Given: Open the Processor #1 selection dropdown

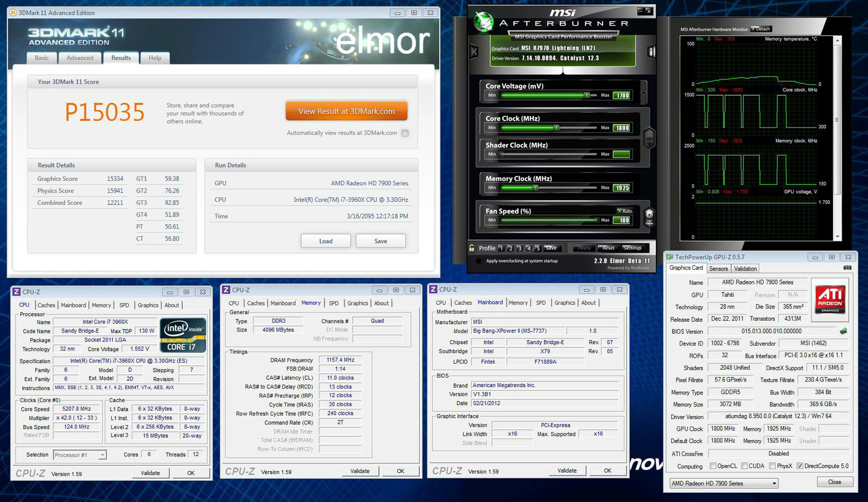Looking at the screenshot, I should [101, 455].
